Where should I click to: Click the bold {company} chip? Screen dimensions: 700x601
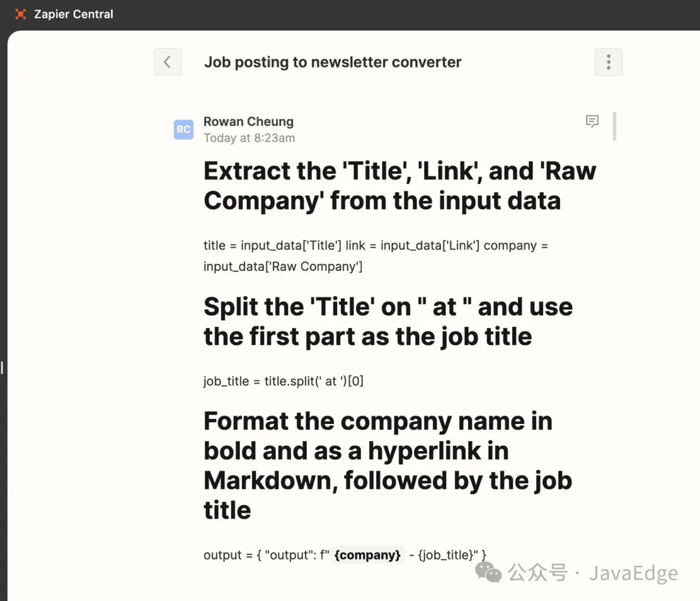(368, 555)
